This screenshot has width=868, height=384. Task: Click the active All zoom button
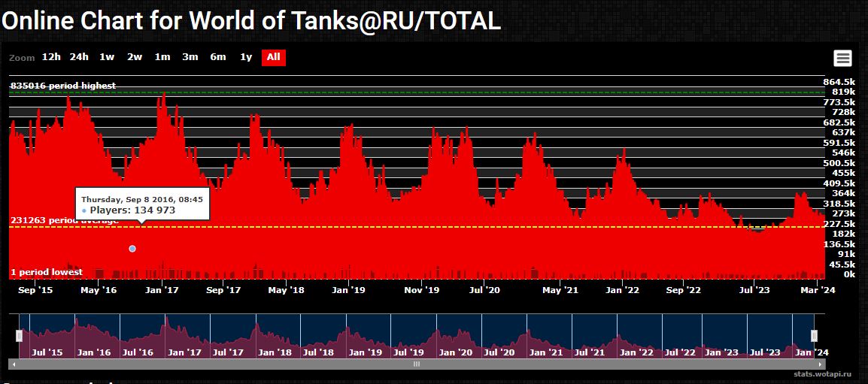(273, 57)
